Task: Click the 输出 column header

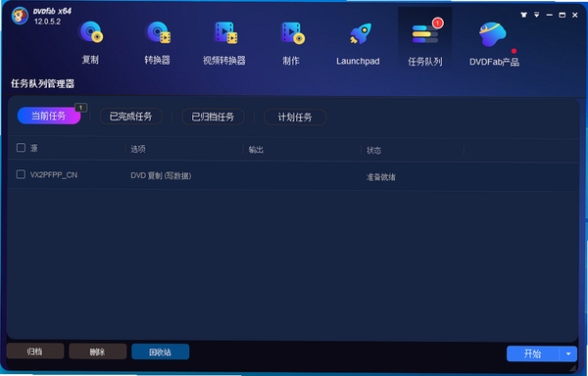Action: 256,150
